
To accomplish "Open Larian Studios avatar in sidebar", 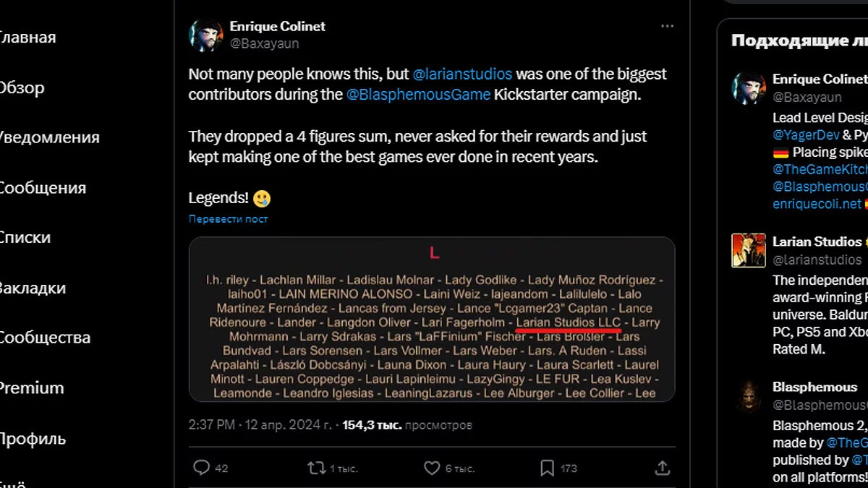I will [749, 250].
